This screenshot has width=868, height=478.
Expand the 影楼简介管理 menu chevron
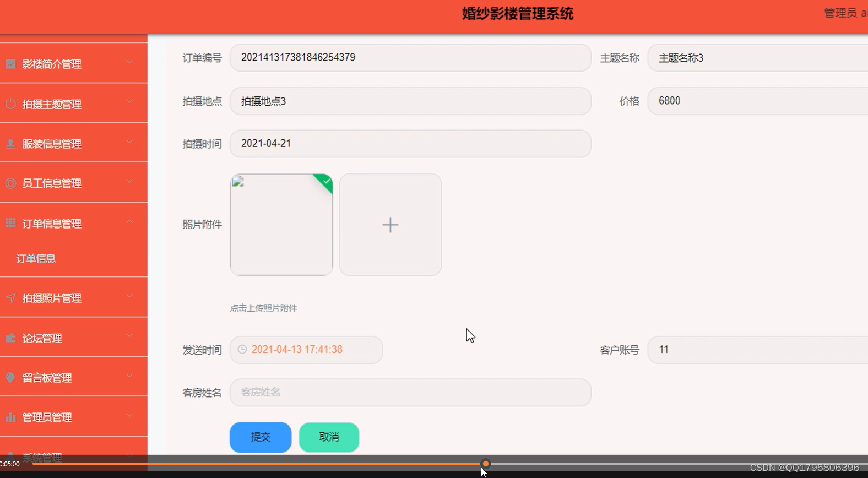129,62
